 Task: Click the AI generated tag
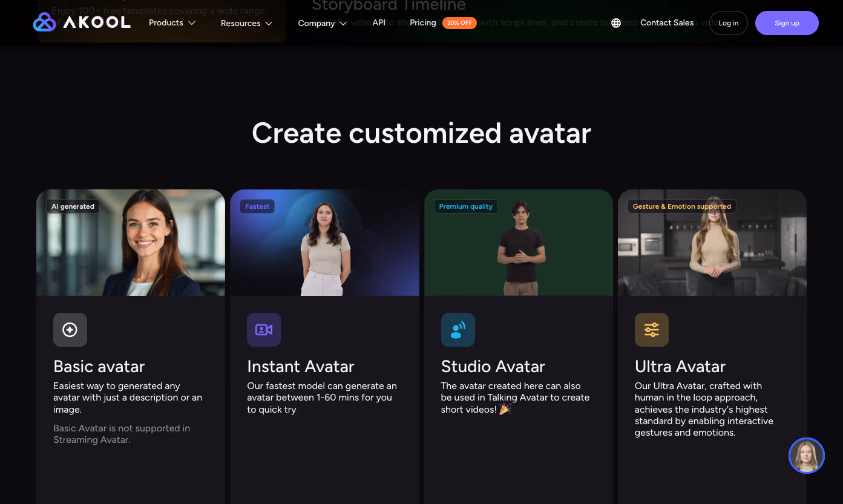click(x=73, y=206)
